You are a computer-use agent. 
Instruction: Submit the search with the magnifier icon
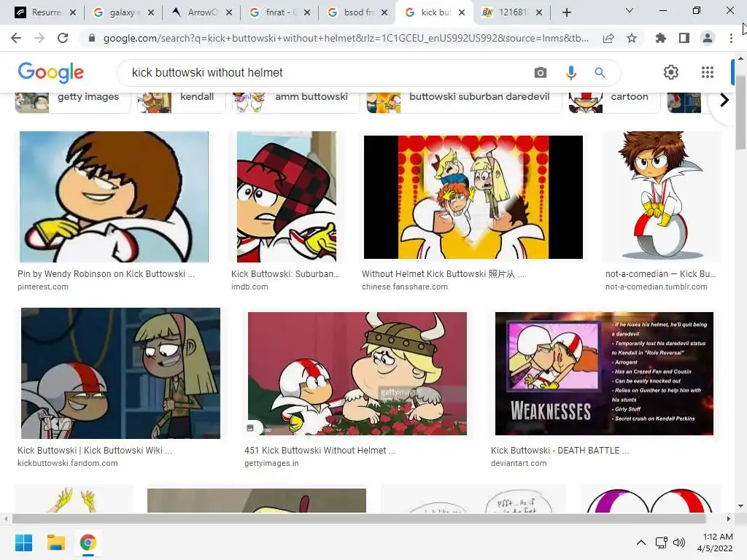pos(600,72)
